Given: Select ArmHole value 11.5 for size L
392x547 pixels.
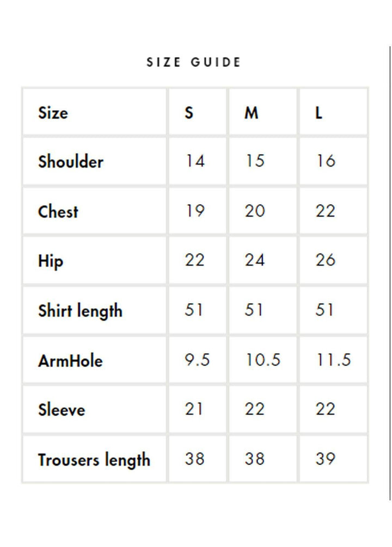Looking at the screenshot, I should click(x=333, y=360).
